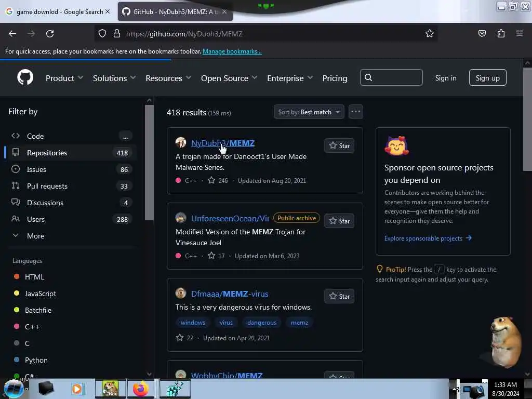Click the GitHub search input field
The width and height of the screenshot is (532, 399).
(x=391, y=78)
